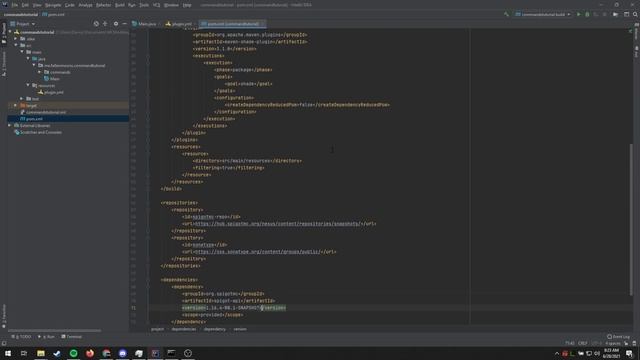Open the spigotmc snapshots repository URL

277,224
